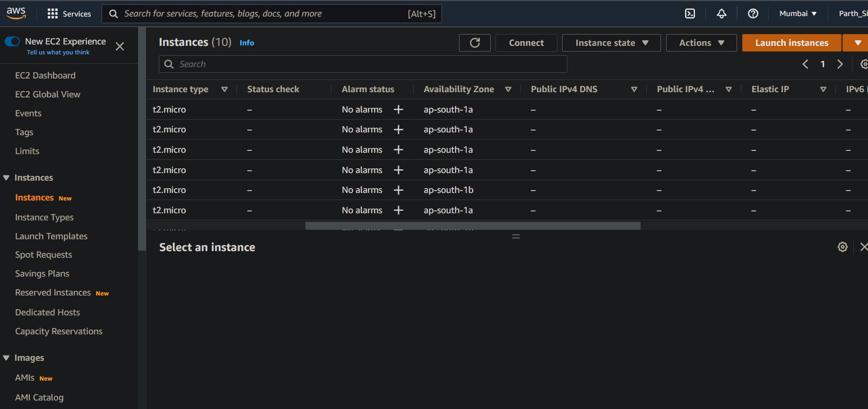Click the Launch instances button

(x=792, y=43)
